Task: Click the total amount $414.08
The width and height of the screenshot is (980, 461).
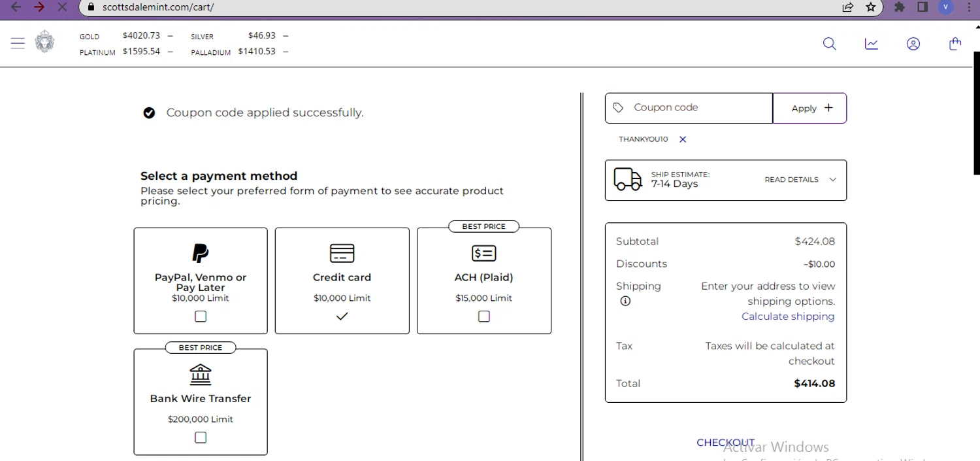Action: click(814, 384)
